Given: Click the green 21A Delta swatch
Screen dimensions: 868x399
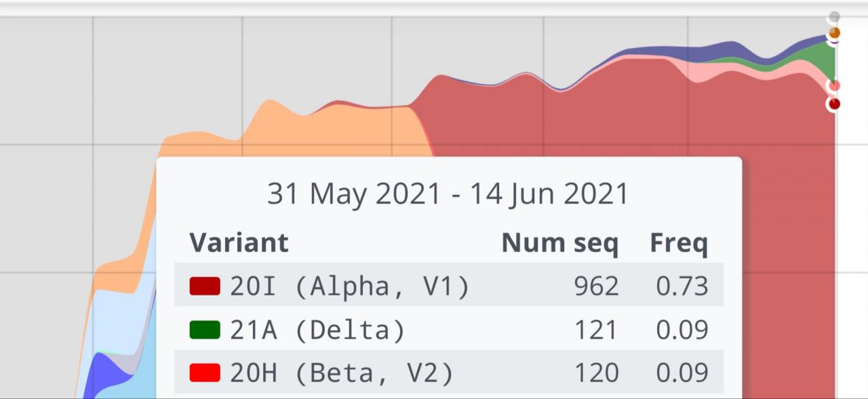Looking at the screenshot, I should [205, 330].
